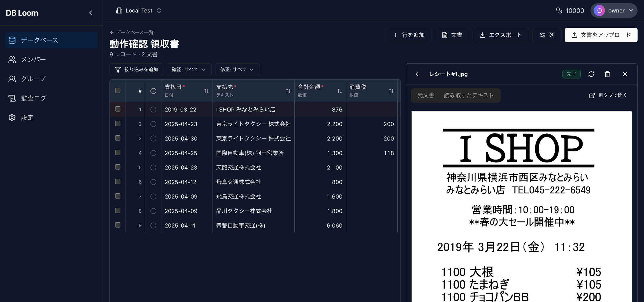Check the checkbox for row 4 国際自動車

[x=118, y=152]
